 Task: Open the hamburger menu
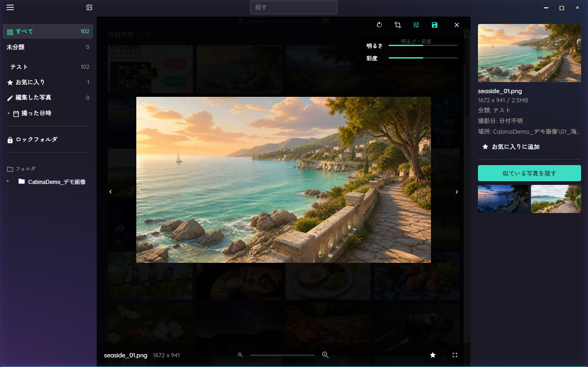coord(10,7)
